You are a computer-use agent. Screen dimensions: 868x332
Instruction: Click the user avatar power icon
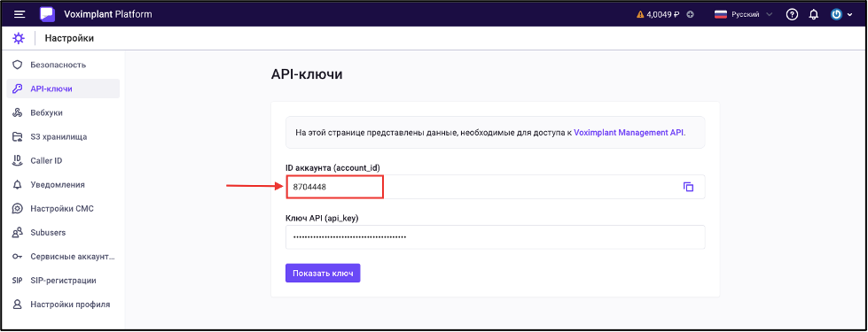pyautogui.click(x=836, y=15)
